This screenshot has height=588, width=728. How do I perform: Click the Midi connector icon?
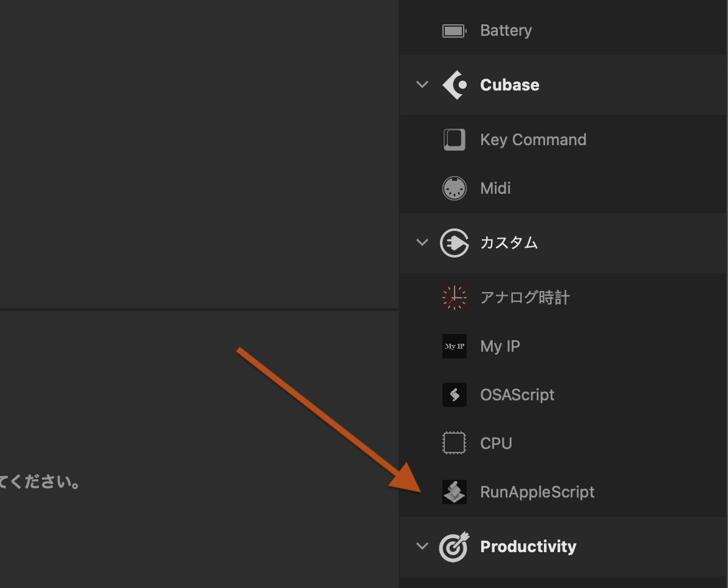pyautogui.click(x=454, y=188)
